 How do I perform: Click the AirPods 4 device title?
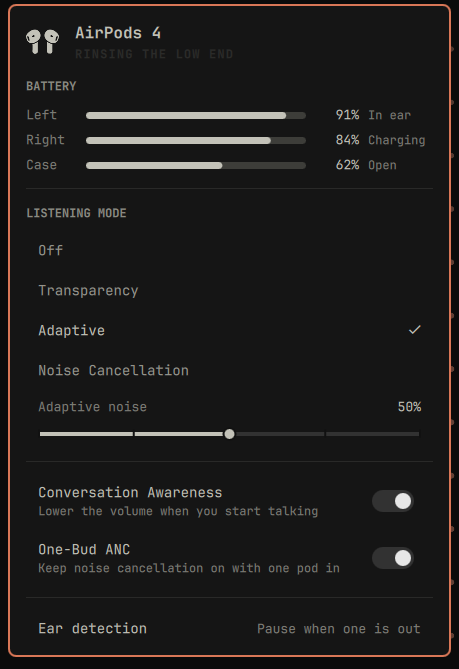(118, 33)
